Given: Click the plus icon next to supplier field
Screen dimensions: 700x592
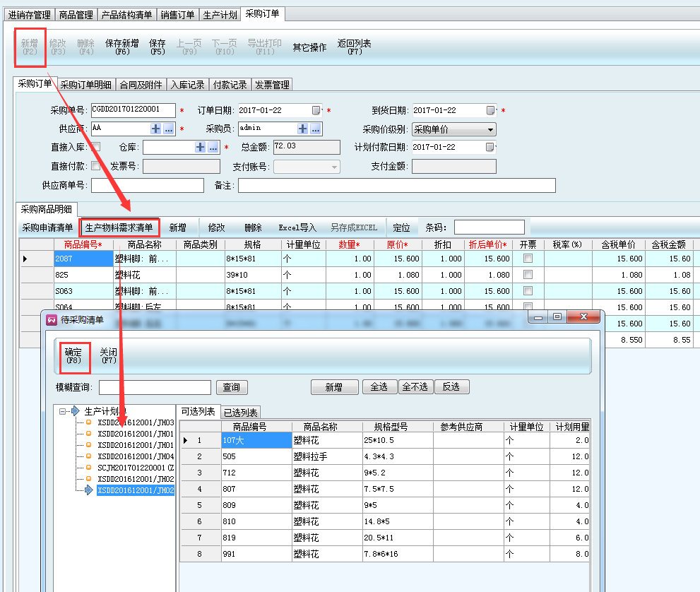Looking at the screenshot, I should pos(155,129).
